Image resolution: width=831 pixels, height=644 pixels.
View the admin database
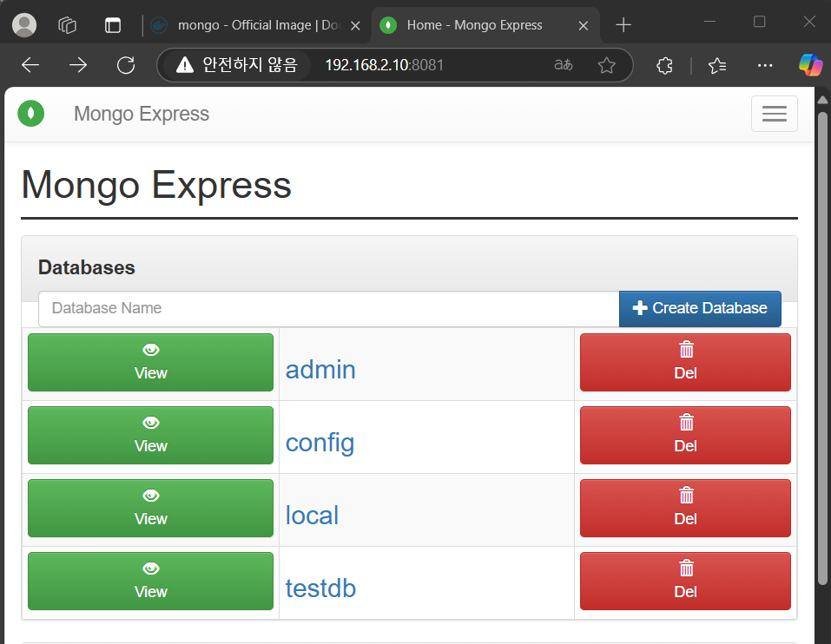150,362
